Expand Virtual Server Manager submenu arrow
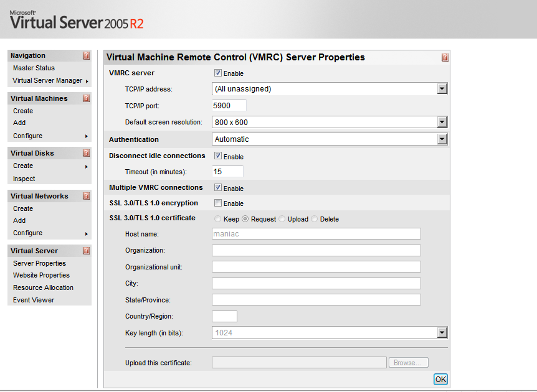The height and width of the screenshot is (392, 537). 87,82
